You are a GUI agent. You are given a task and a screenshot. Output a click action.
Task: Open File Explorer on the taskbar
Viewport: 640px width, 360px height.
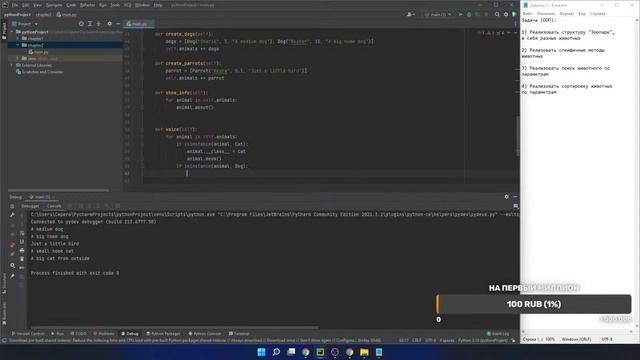(364, 352)
